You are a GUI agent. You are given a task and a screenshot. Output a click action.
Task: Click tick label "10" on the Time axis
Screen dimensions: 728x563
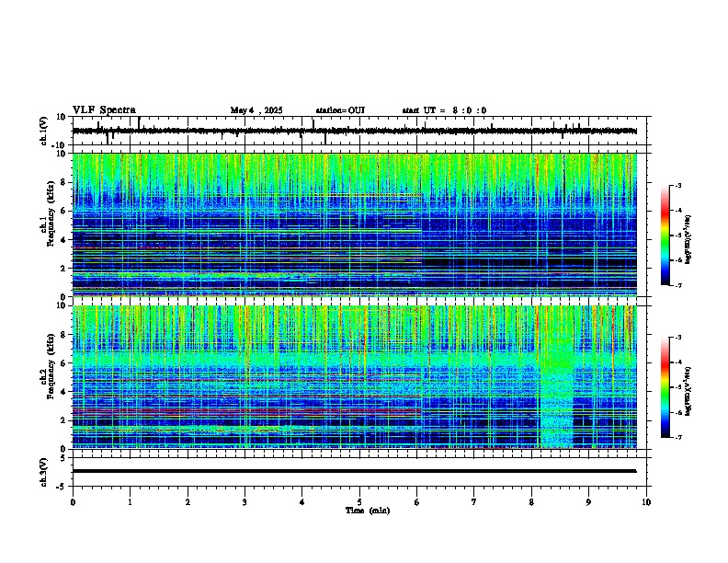[x=646, y=502]
